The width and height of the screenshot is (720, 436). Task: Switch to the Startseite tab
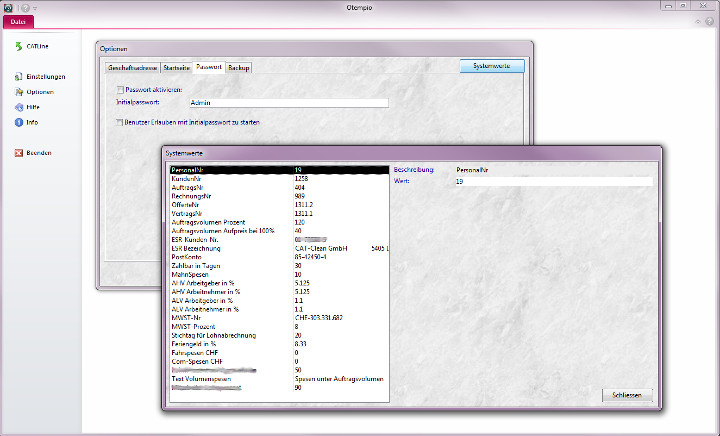pyautogui.click(x=176, y=67)
